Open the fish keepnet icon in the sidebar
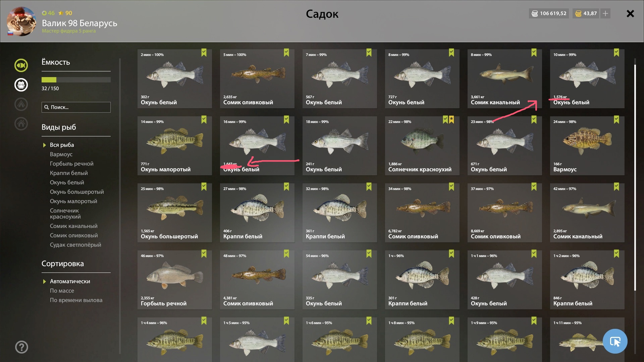This screenshot has height=362, width=644. click(21, 65)
